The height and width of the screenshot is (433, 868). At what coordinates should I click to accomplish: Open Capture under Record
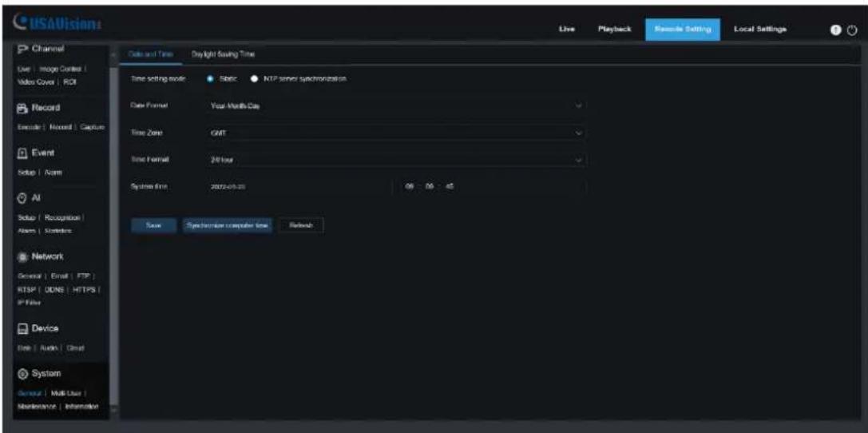(x=93, y=127)
